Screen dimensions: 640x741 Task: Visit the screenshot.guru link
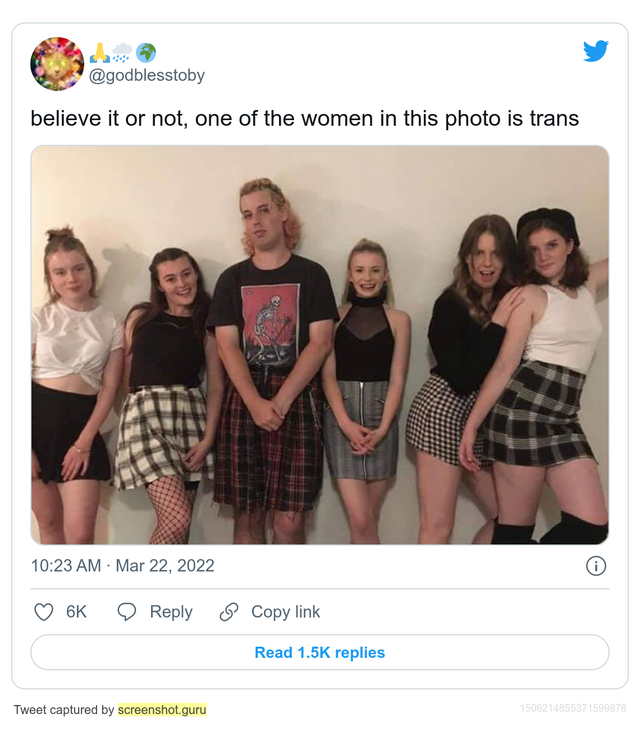[162, 710]
